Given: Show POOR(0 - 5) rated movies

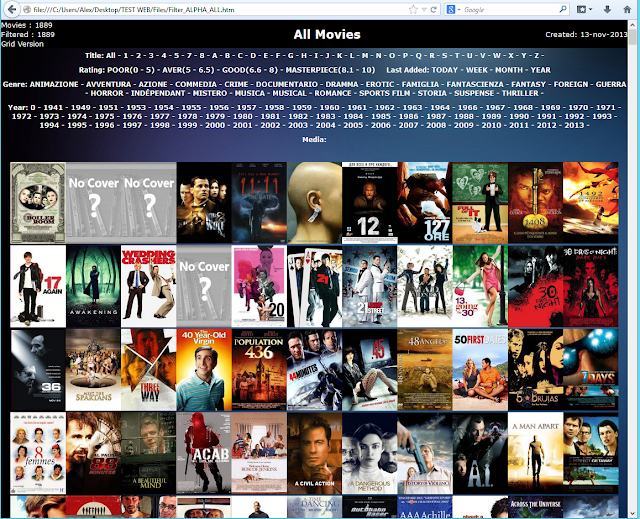Looking at the screenshot, I should 131,70.
